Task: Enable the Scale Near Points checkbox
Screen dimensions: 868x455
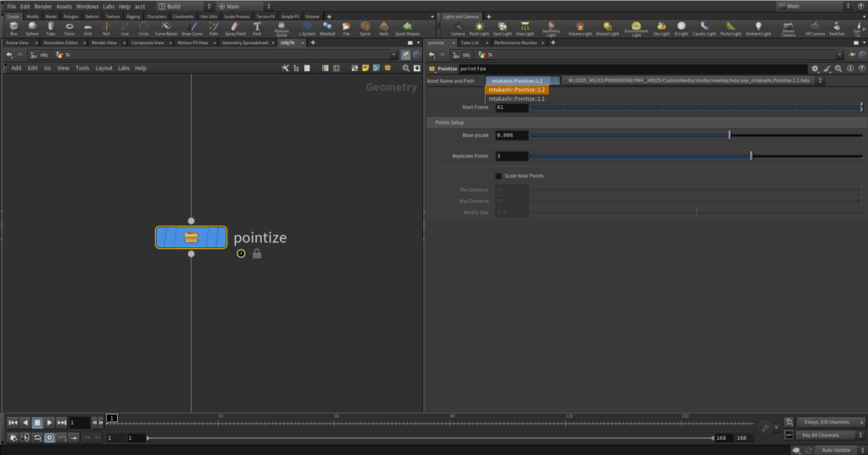Action: [498, 175]
